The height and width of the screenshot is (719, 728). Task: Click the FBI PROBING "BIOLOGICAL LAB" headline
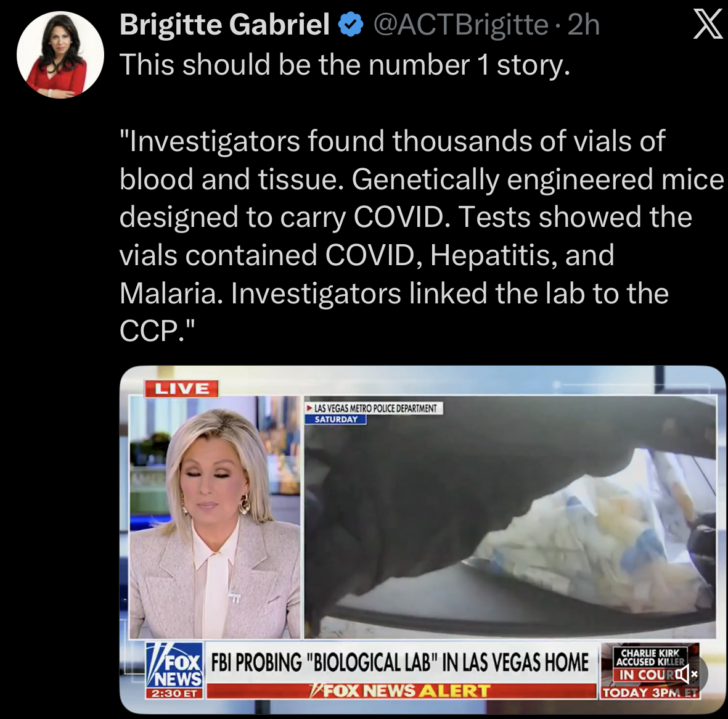pos(400,662)
